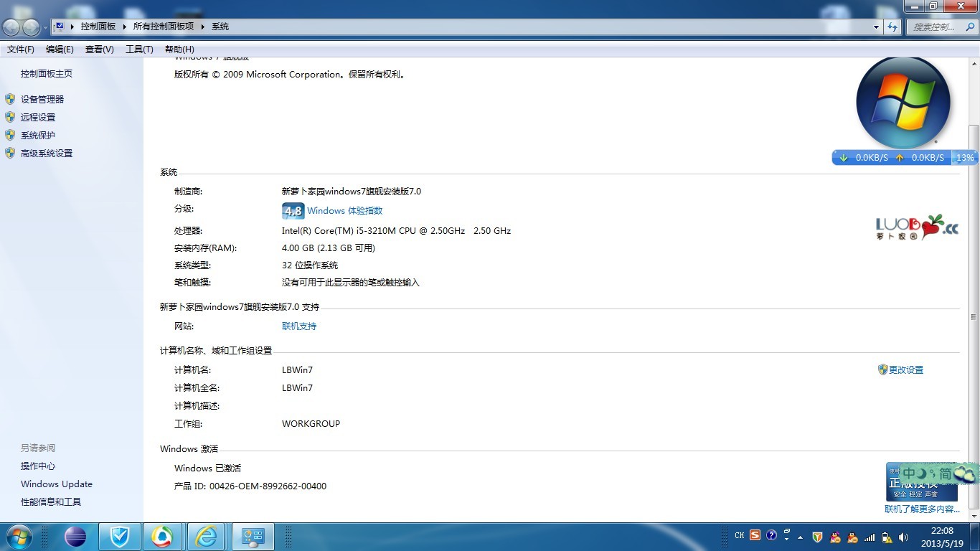Click the blue help question-mark tray icon
980x551 pixels.
[771, 536]
